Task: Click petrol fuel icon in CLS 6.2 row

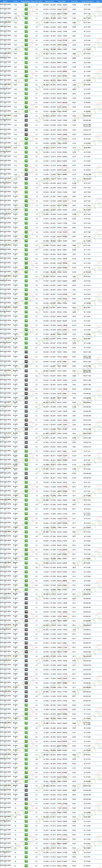Action: pos(26,170)
